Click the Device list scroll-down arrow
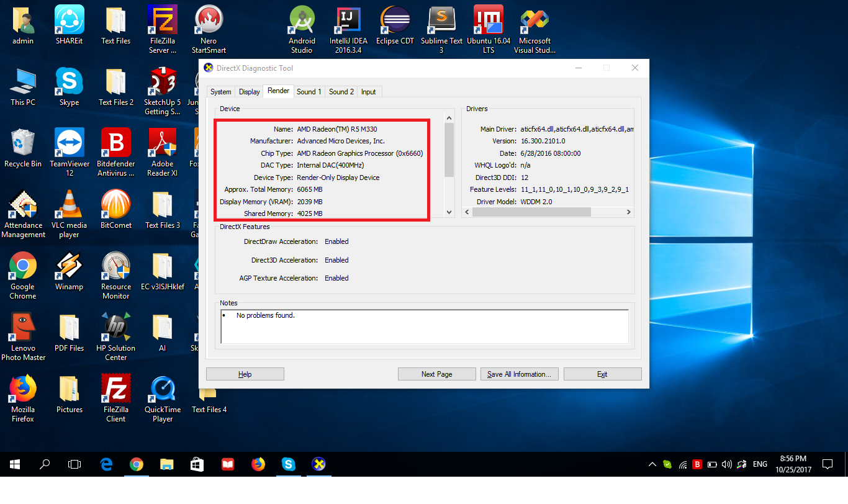This screenshot has width=848, height=504. point(450,212)
